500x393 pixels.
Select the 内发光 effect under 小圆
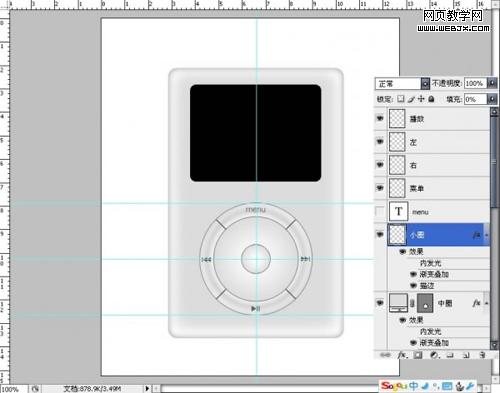[430, 263]
